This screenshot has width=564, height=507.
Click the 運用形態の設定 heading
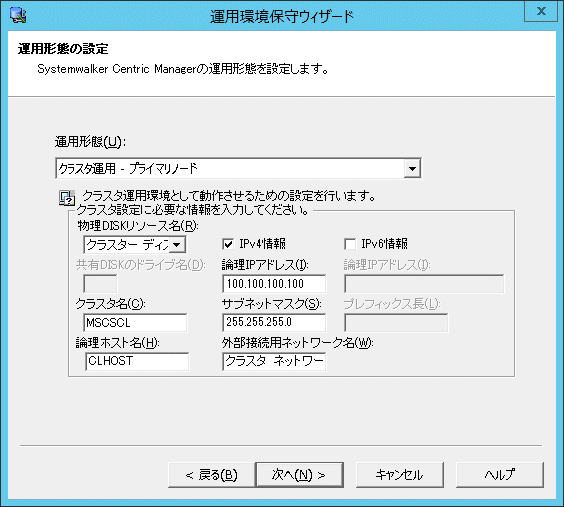pos(63,49)
